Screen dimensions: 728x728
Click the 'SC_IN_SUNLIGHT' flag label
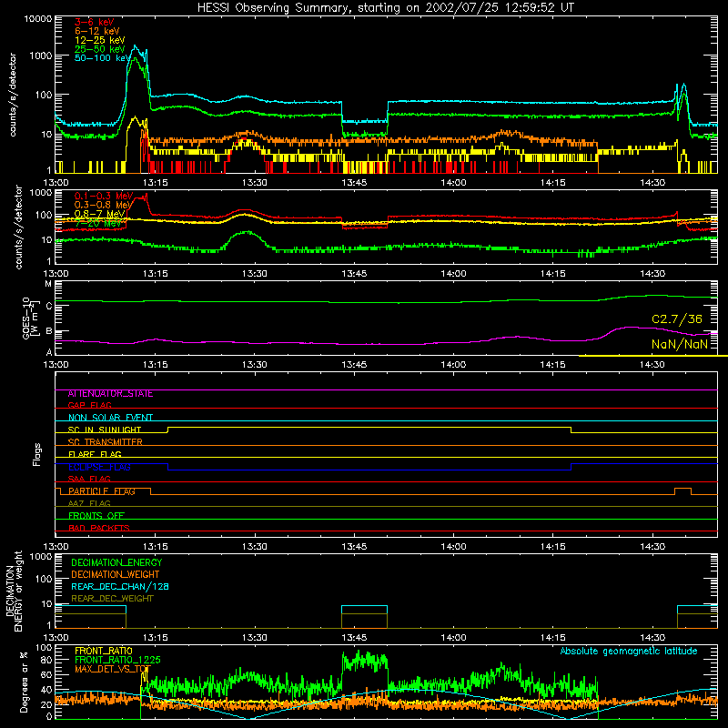[105, 430]
